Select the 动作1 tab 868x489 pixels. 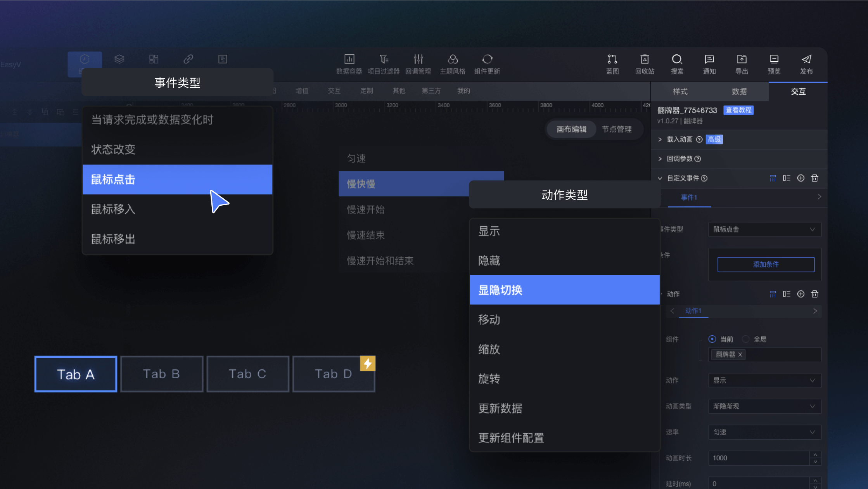tap(693, 311)
